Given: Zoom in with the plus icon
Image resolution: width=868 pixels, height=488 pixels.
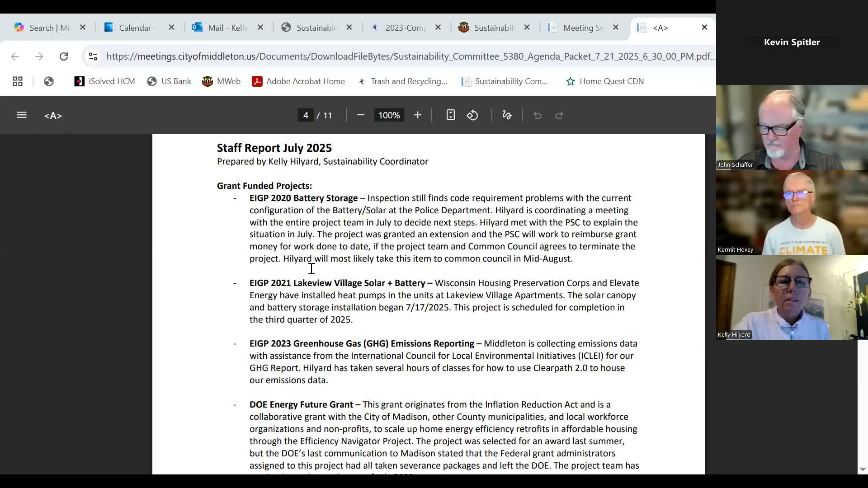Looking at the screenshot, I should [x=418, y=115].
